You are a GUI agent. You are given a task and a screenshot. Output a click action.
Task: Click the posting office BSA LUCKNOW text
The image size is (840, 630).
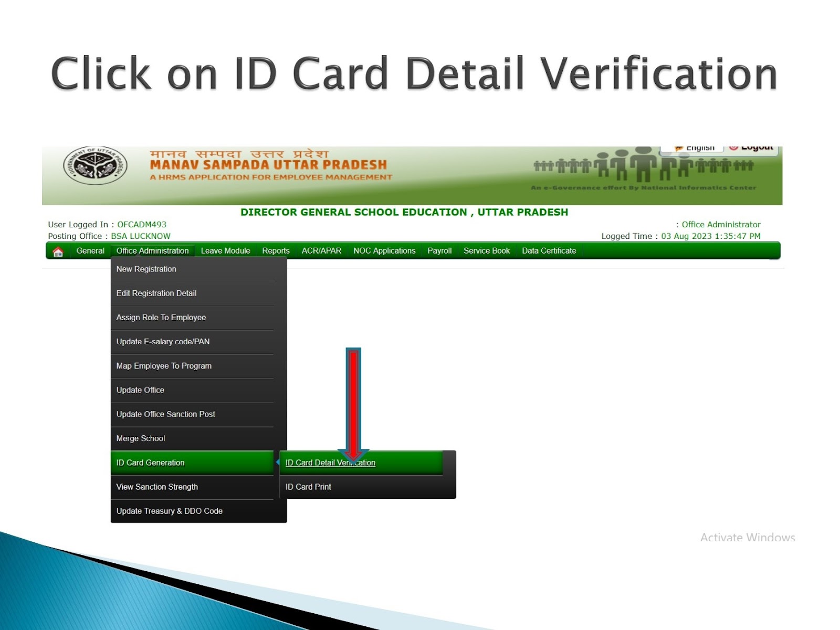(x=141, y=236)
